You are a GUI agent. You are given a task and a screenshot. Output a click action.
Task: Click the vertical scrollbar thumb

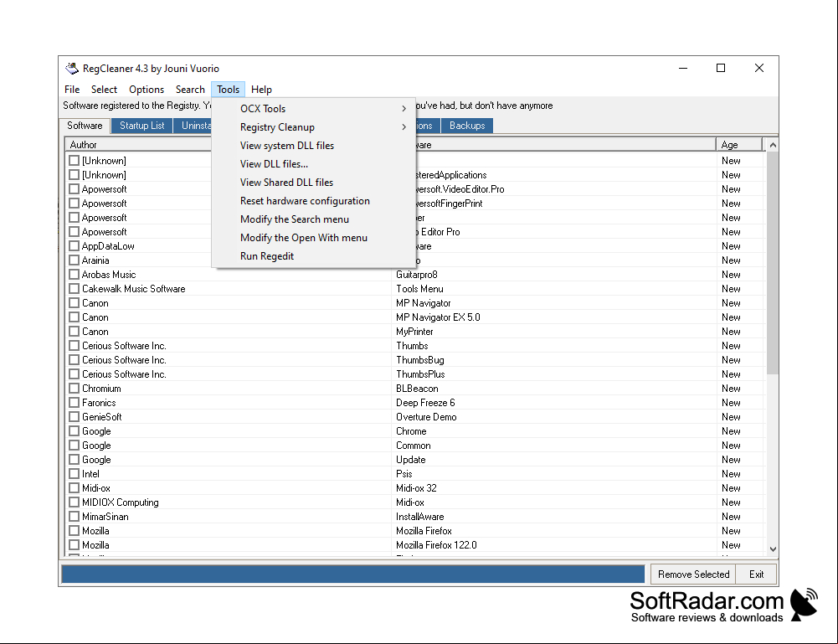[772, 263]
